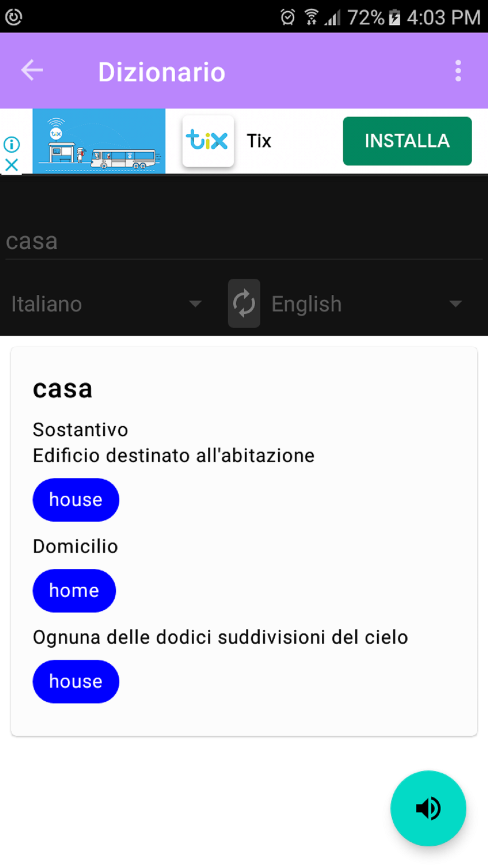Viewport: 488px width, 868px height.
Task: Tap the ad info icon
Action: coord(12,145)
